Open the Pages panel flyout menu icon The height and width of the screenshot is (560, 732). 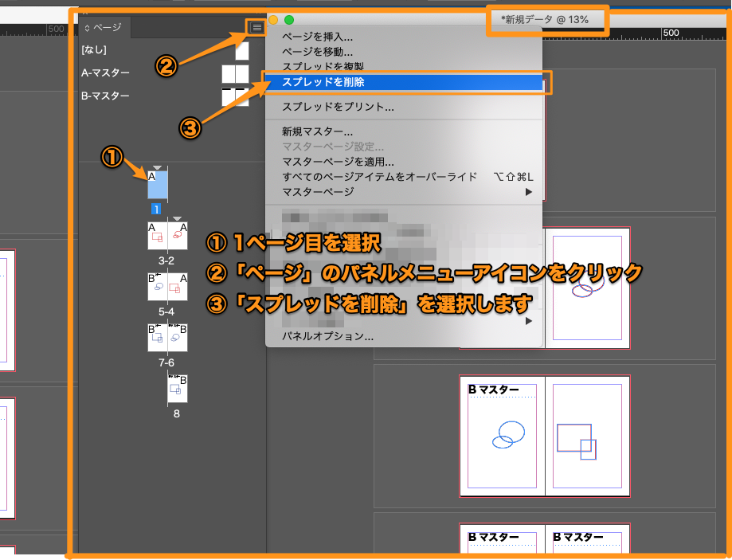pos(256,26)
